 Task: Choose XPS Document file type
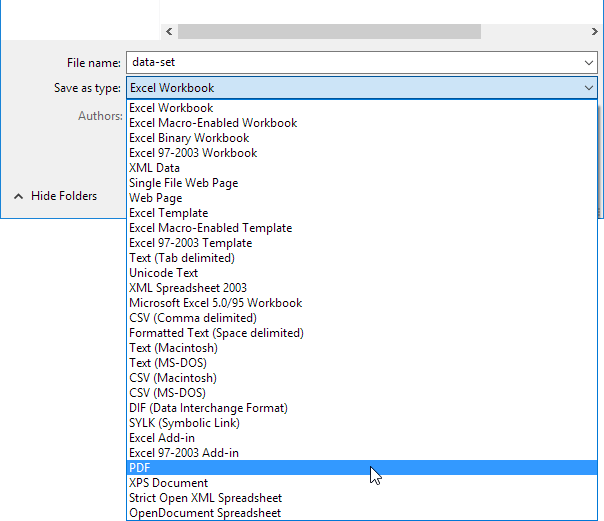click(x=168, y=483)
